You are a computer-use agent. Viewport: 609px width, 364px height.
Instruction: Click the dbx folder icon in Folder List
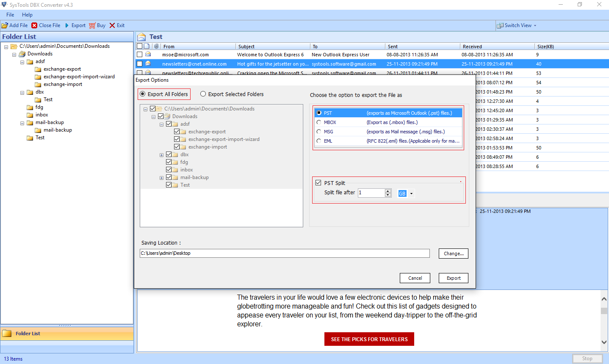point(30,92)
